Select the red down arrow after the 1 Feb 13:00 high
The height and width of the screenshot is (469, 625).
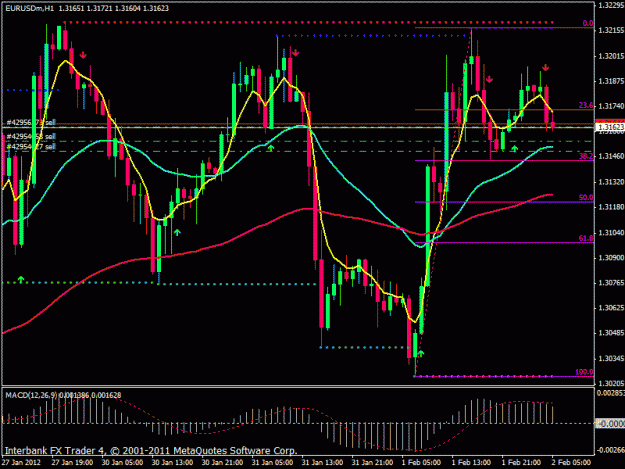pyautogui.click(x=489, y=79)
